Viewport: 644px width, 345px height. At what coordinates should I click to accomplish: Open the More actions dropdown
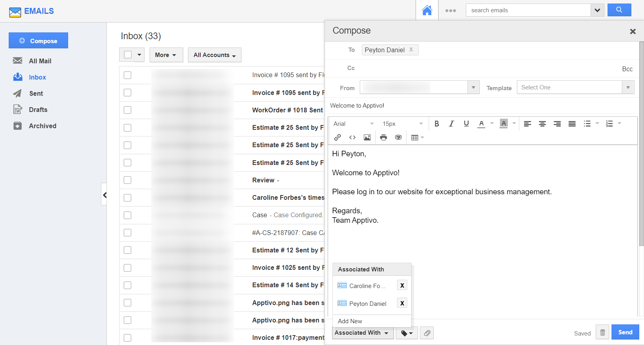click(166, 55)
